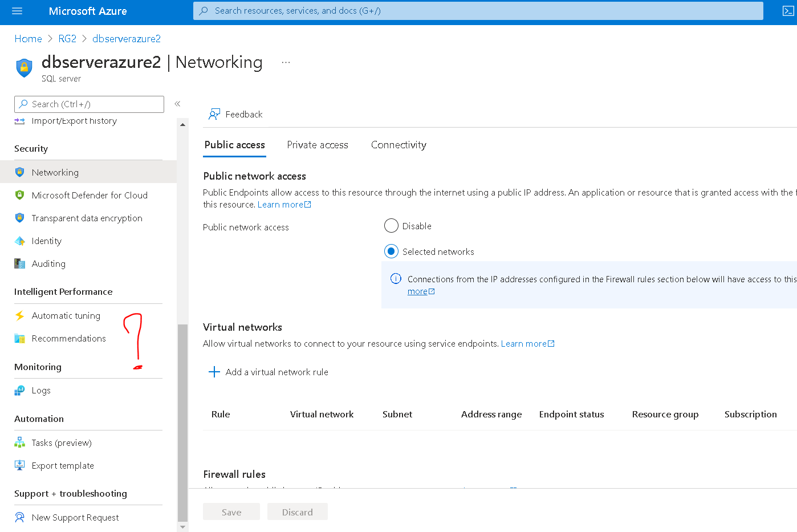This screenshot has width=797, height=532.
Task: Click the SQL server shield icon beside title
Action: click(x=24, y=68)
